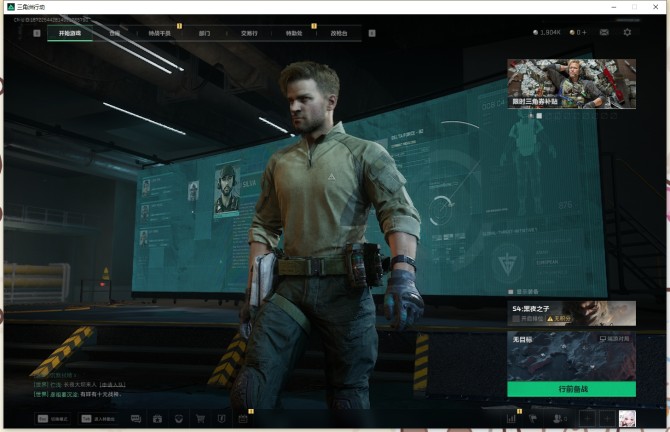Click the Esc 切换模式 button

53,419
